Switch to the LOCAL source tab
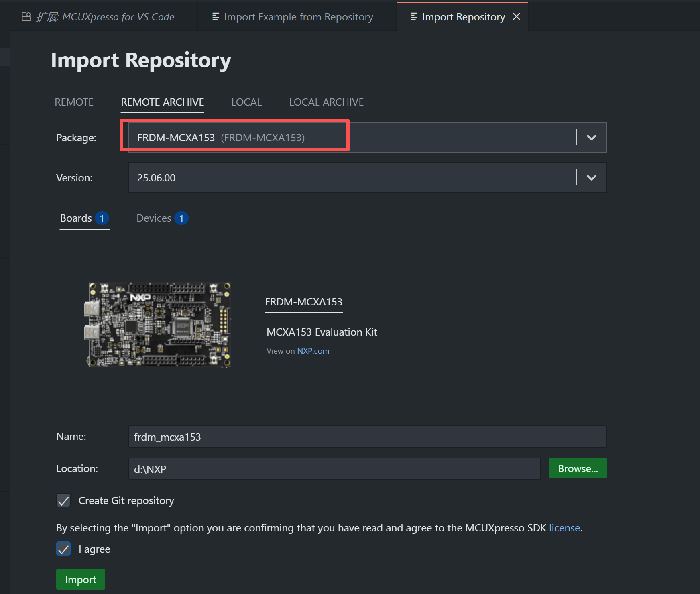Screen dimensions: 700x594 [246, 102]
